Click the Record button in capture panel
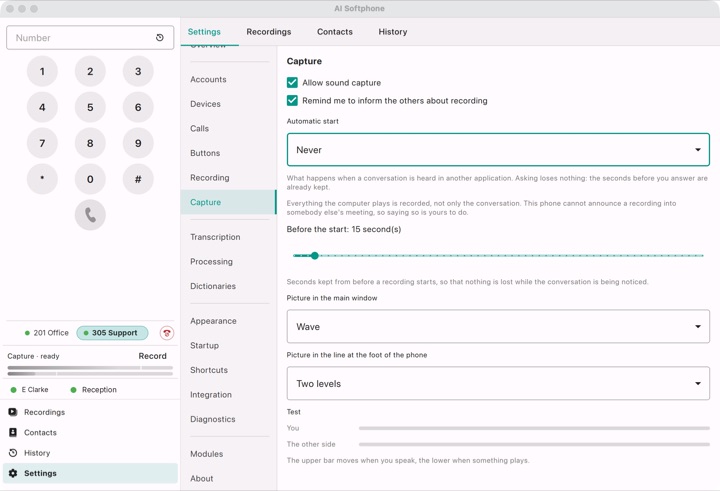This screenshot has height=491, width=720. click(152, 356)
